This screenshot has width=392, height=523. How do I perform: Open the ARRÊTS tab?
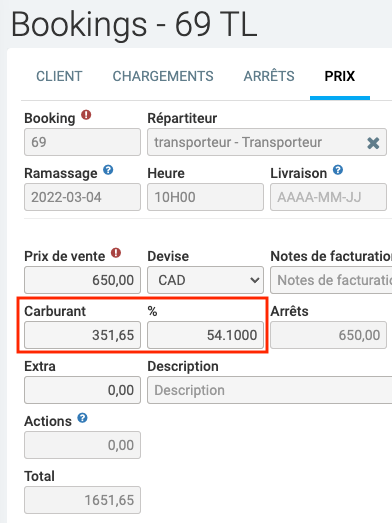pyautogui.click(x=269, y=76)
